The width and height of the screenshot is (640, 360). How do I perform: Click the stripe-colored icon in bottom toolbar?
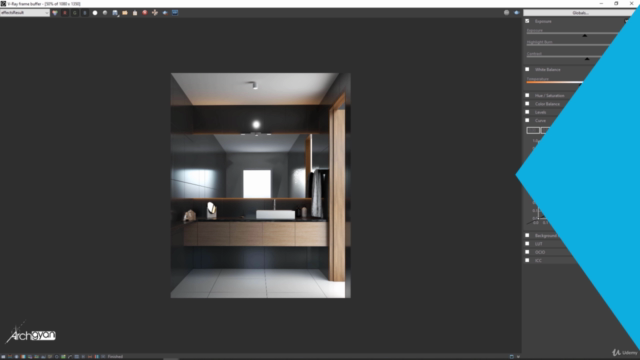coord(10,357)
